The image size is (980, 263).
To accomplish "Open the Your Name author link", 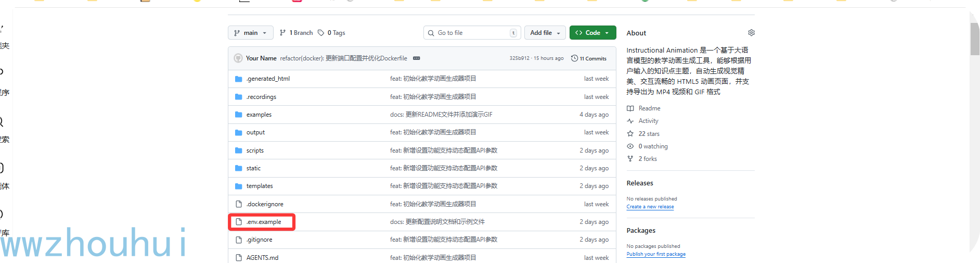I will (261, 58).
